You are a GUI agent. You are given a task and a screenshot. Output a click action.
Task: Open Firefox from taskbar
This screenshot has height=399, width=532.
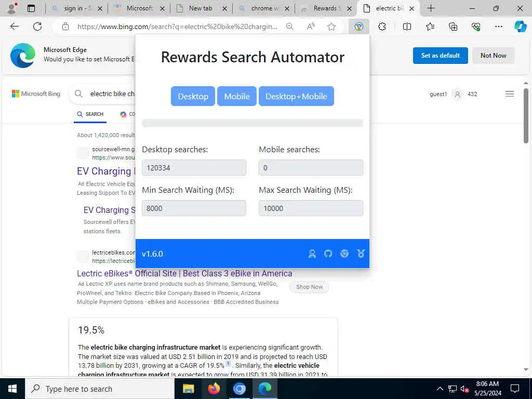point(214,389)
